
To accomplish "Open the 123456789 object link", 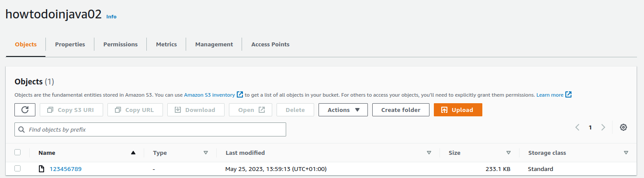I will tap(66, 169).
